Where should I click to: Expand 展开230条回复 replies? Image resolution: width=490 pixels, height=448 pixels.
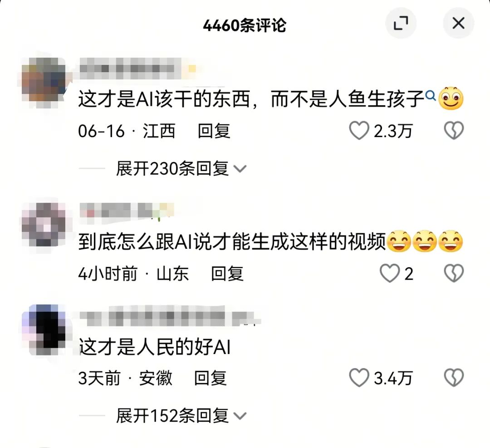point(181,169)
